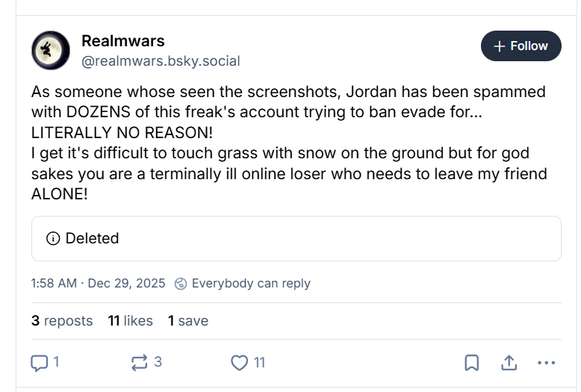
Task: Click the 1:58 AM Dec 29 timestamp
Action: coord(99,284)
